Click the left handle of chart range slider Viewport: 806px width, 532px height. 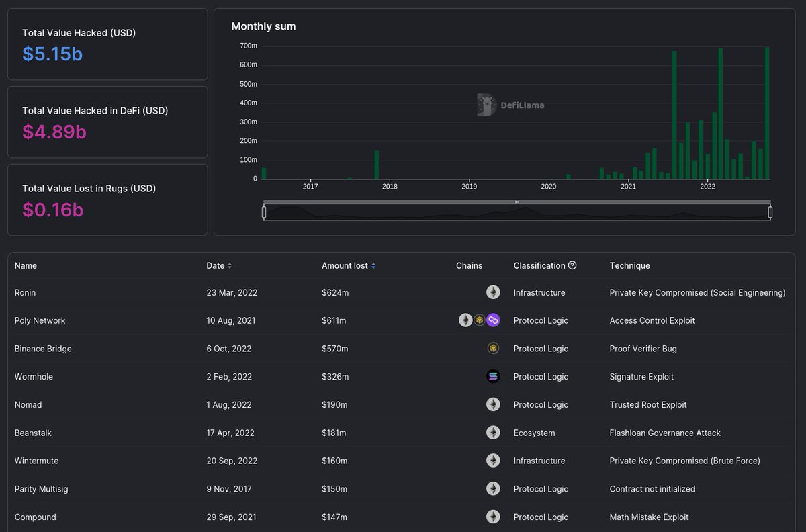coord(264,212)
